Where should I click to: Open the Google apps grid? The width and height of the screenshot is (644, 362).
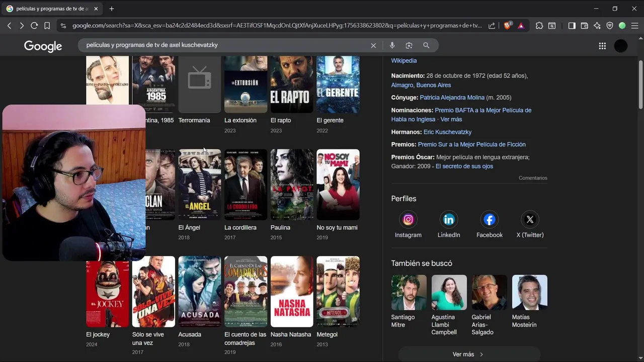pos(602,46)
